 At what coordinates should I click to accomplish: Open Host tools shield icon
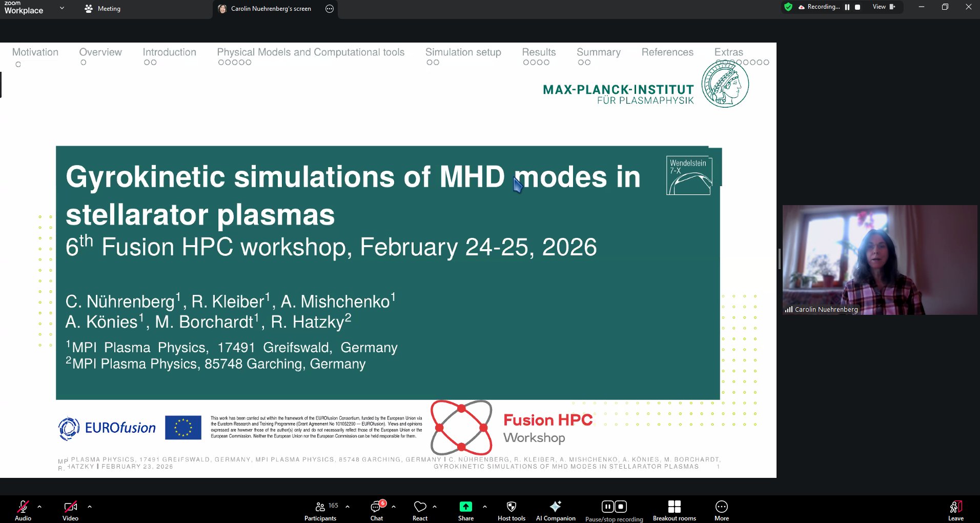tap(511, 507)
